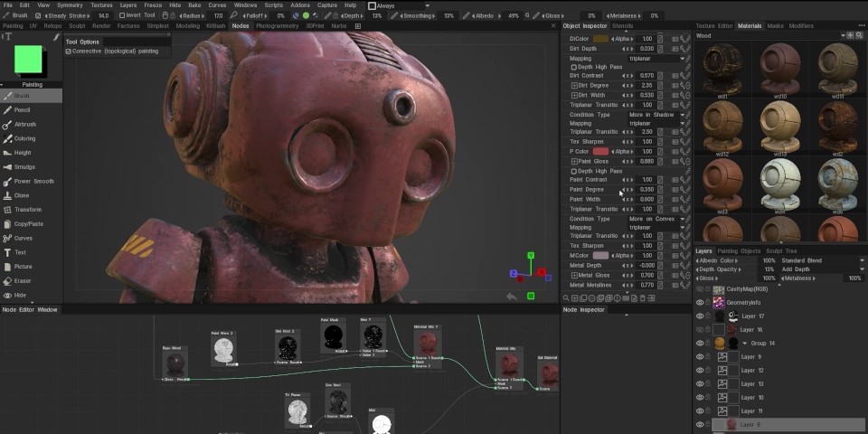Pick the Height tool
Viewport: 868px width, 434px height.
coord(31,153)
